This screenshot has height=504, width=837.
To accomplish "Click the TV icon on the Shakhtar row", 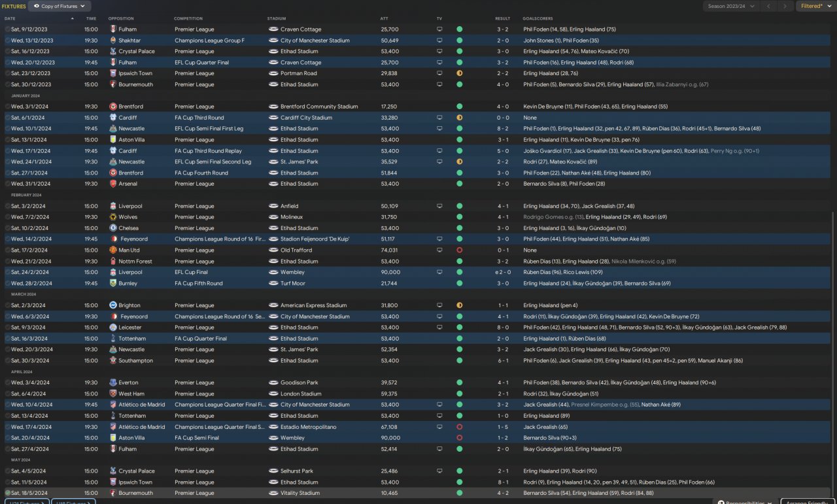I will pos(439,41).
